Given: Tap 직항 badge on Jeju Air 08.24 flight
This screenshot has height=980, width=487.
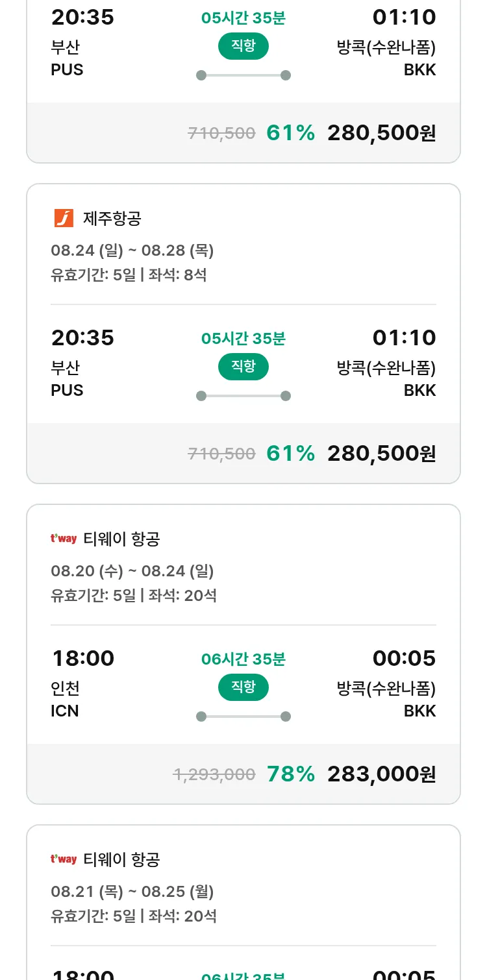Looking at the screenshot, I should pyautogui.click(x=243, y=367).
